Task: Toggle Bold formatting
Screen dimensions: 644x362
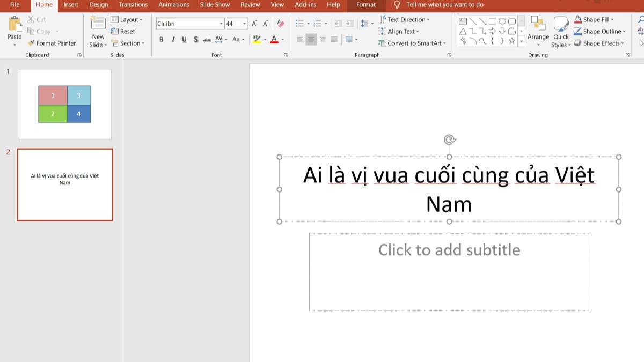Action: pyautogui.click(x=161, y=39)
